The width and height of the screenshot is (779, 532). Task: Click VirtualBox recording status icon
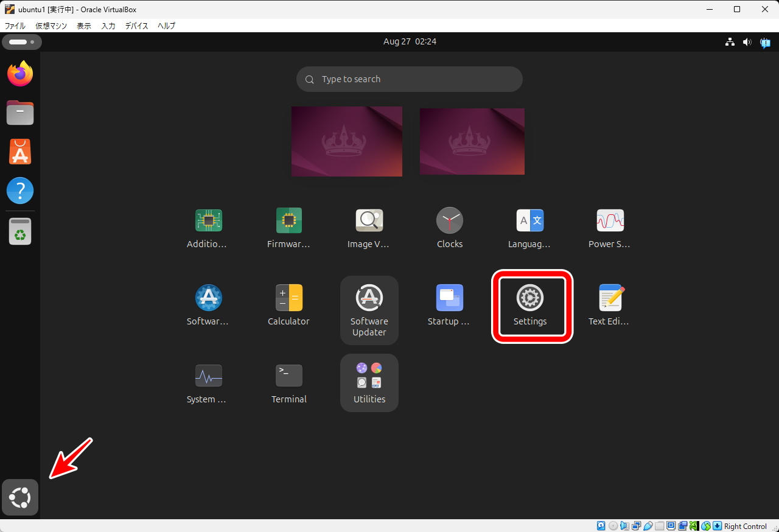tap(683, 526)
